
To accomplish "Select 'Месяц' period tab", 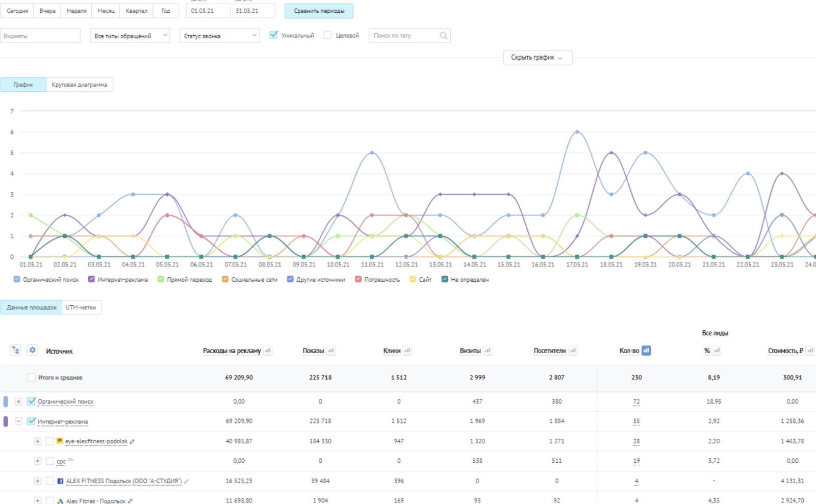I will click(x=106, y=11).
